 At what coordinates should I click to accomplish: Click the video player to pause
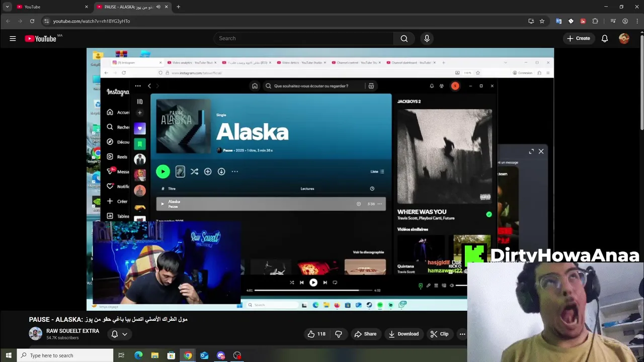tap(320, 179)
